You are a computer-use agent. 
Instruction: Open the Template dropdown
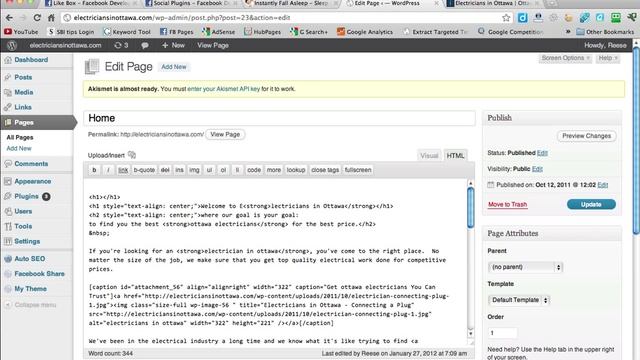click(x=519, y=300)
